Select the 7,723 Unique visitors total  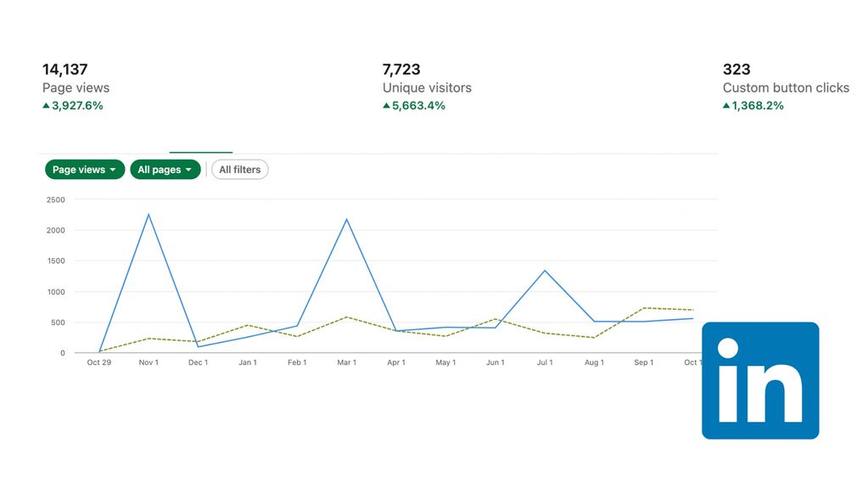(401, 70)
